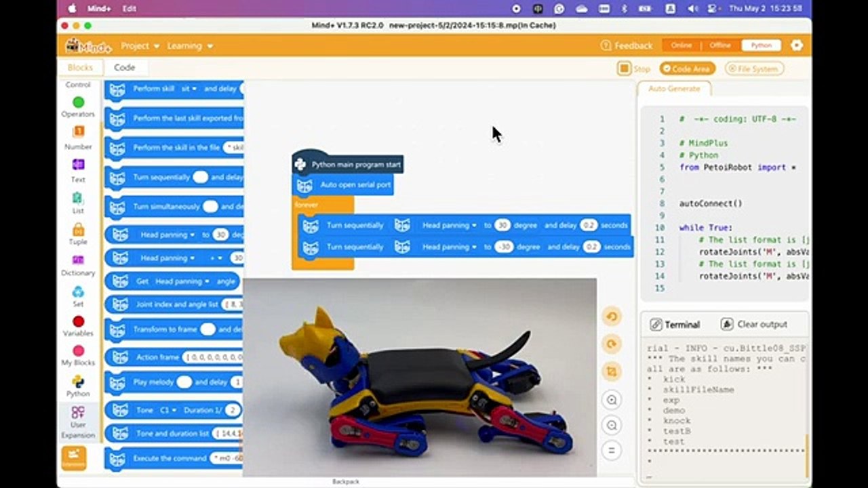Switch to Python mode
Screen dimensions: 868x488
[761, 45]
